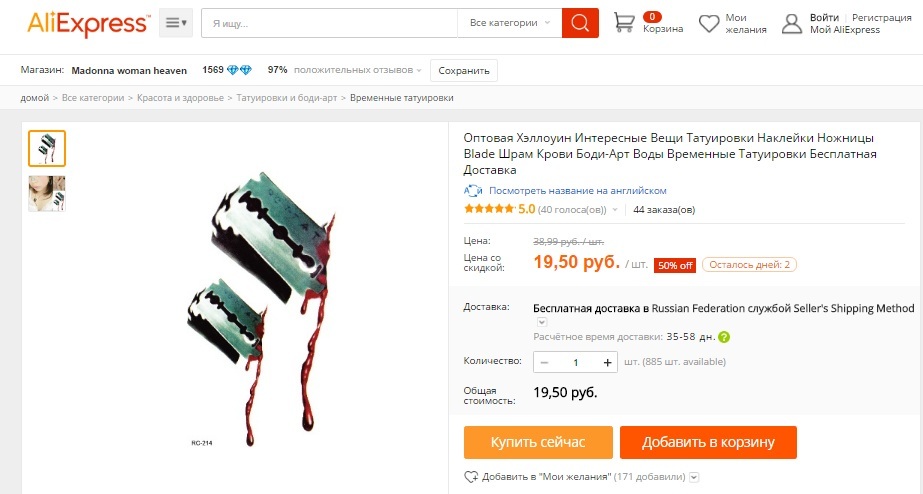
Task: Open the shopping cart icon
Action: [624, 23]
